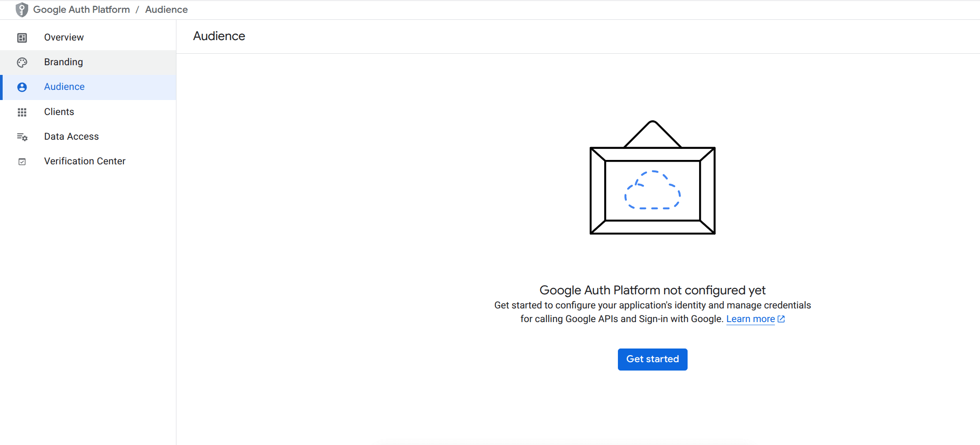Click the Google Auth Platform shield icon
The image size is (980, 445).
click(22, 10)
